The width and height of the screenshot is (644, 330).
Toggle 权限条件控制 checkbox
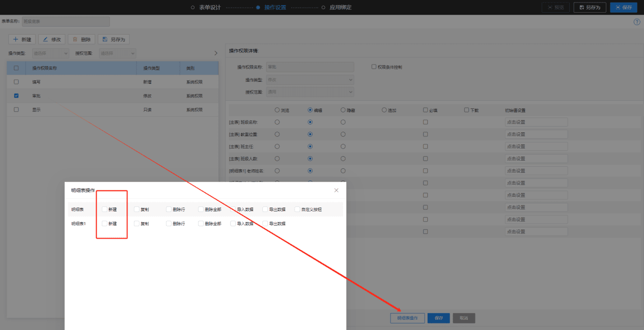coord(374,67)
